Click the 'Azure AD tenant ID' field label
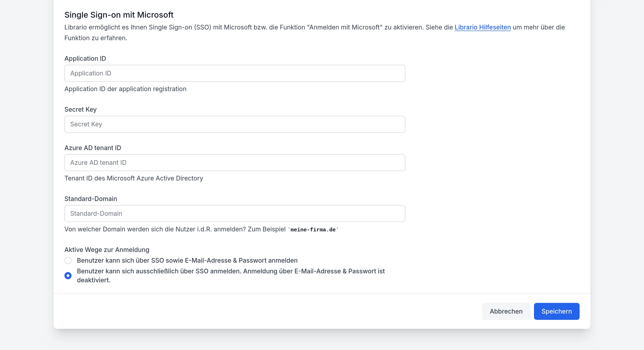644x350 pixels. pos(93,148)
